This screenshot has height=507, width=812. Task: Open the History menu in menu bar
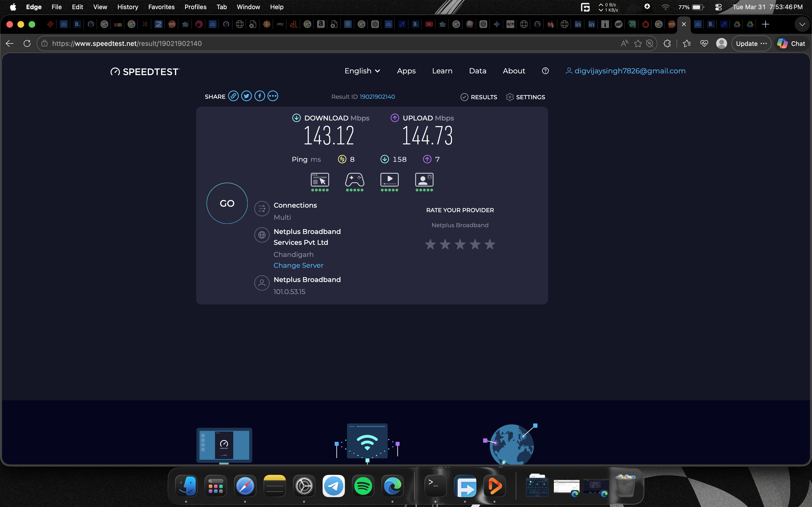coord(128,7)
